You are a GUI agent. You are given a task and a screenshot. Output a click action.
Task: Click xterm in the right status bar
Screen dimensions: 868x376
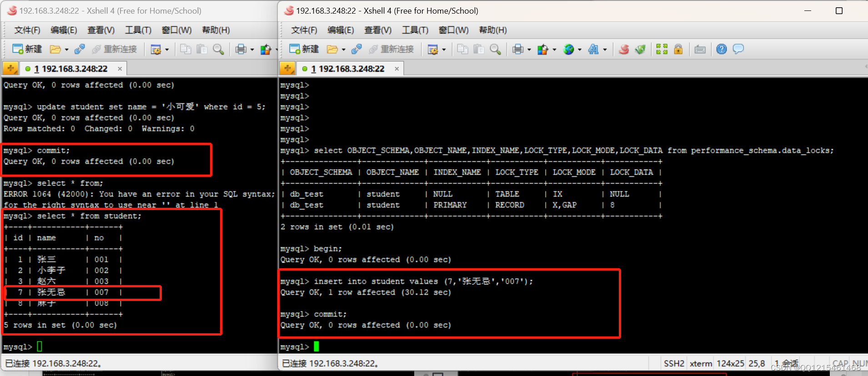[701, 363]
